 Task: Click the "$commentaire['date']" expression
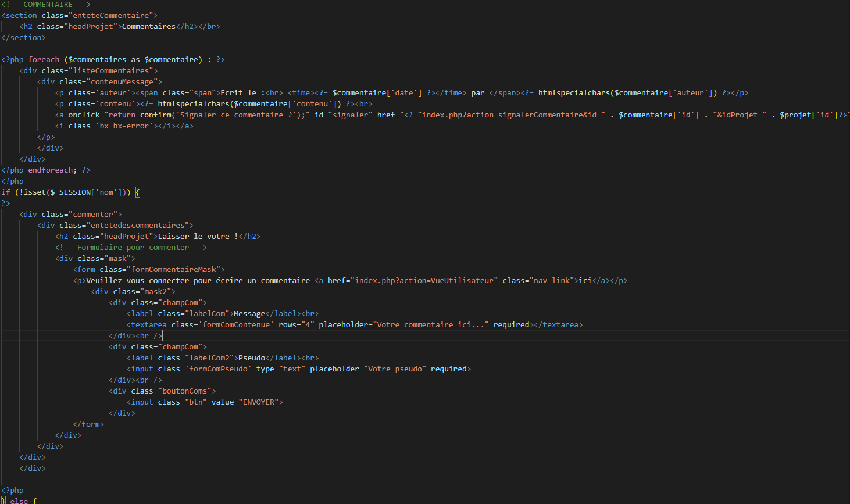[377, 93]
